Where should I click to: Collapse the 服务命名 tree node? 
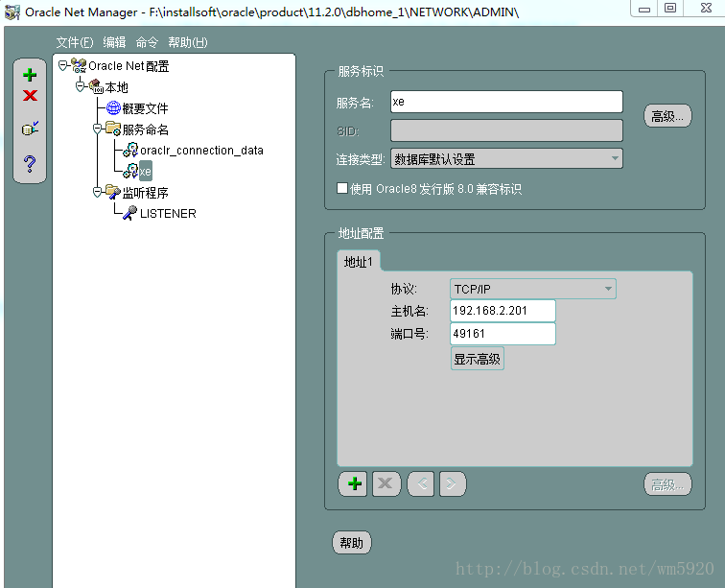click(97, 129)
